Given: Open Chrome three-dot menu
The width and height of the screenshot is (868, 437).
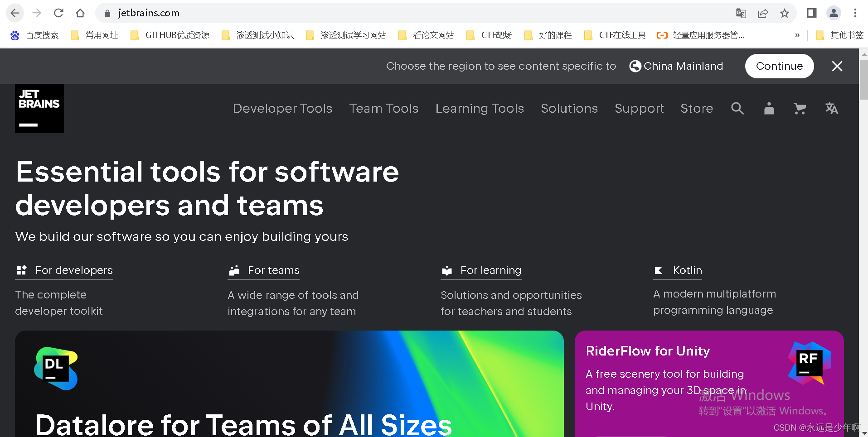Looking at the screenshot, I should [855, 13].
